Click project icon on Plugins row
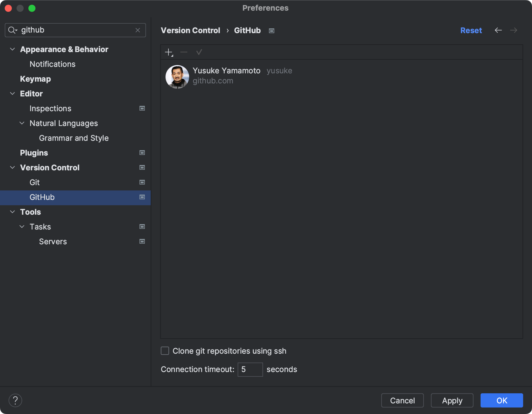This screenshot has height=414, width=532. point(142,153)
